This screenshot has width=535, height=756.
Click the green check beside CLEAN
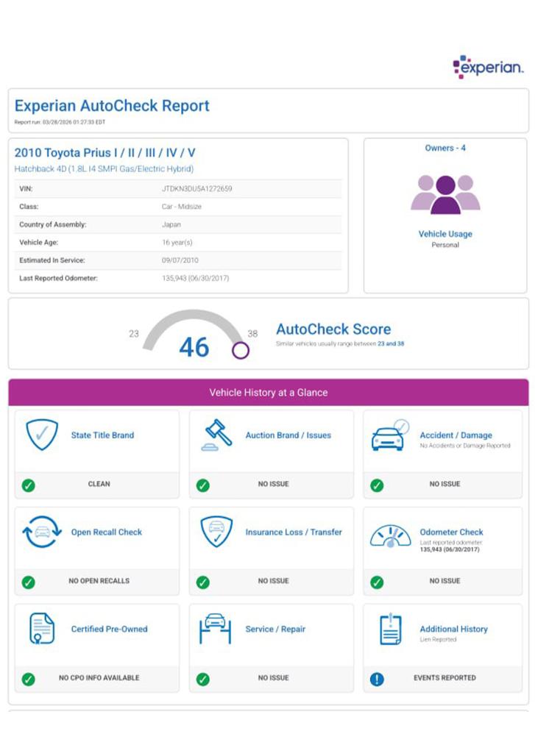click(29, 485)
